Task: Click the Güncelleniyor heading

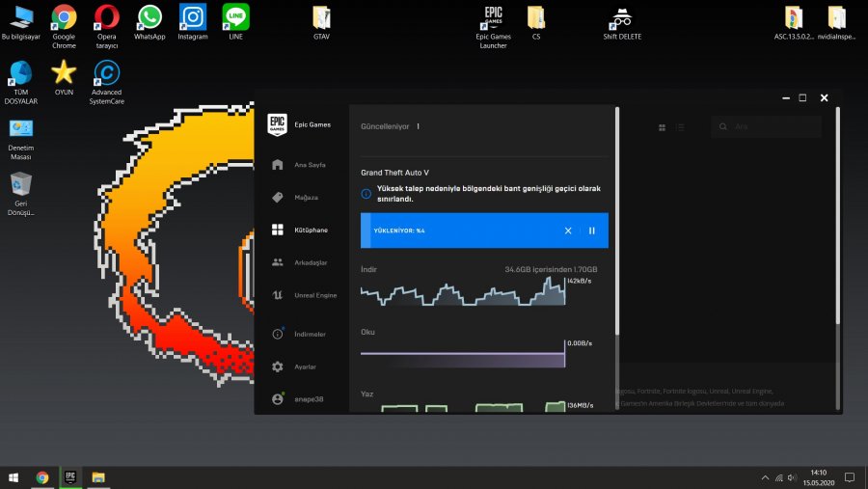Action: 385,126
